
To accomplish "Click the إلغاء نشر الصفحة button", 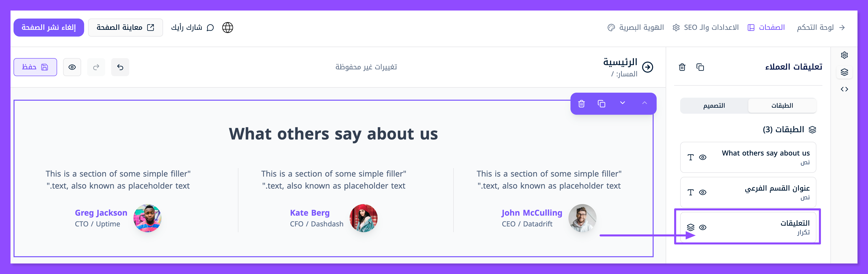I will (x=49, y=27).
